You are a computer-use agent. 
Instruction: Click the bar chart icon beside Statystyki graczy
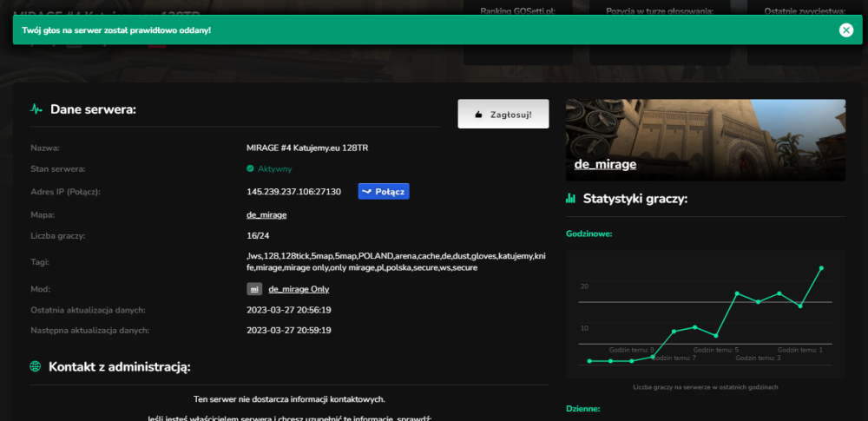pyautogui.click(x=571, y=198)
